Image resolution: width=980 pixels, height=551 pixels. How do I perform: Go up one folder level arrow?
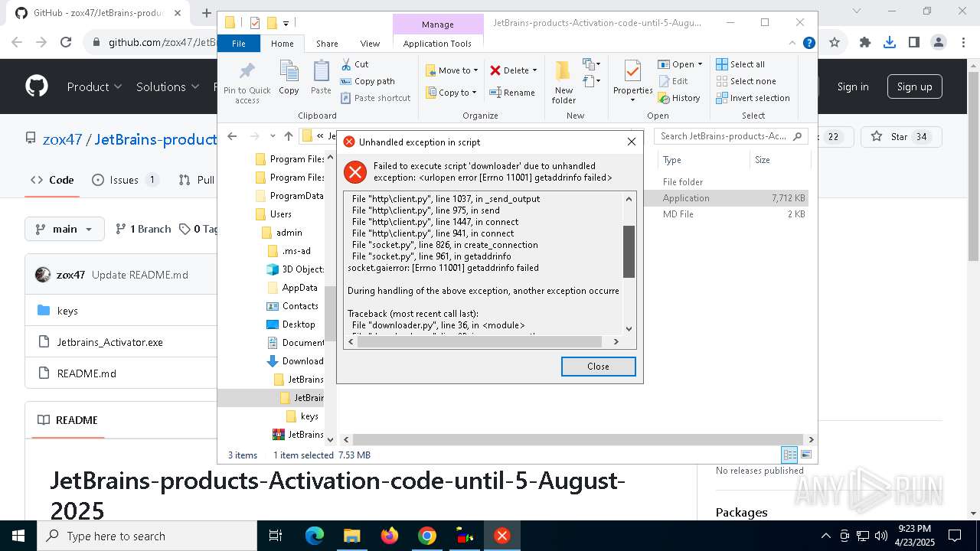[x=288, y=136]
